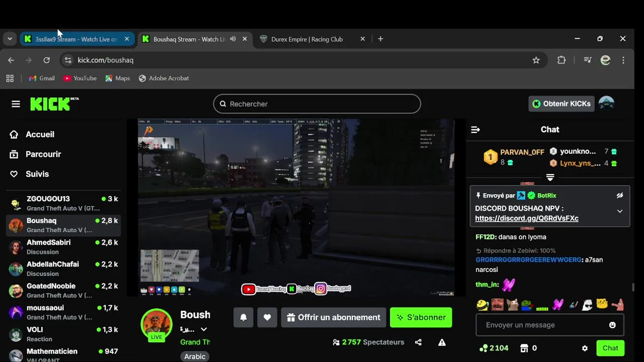
Task: Click the 2104 KICKs balance
Action: tap(494, 348)
